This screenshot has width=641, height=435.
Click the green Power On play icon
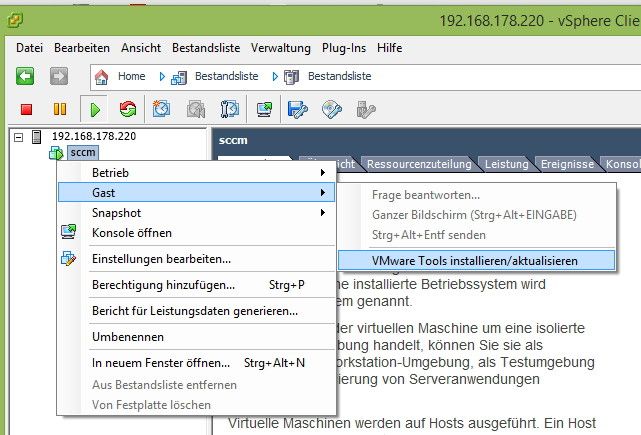tap(95, 110)
